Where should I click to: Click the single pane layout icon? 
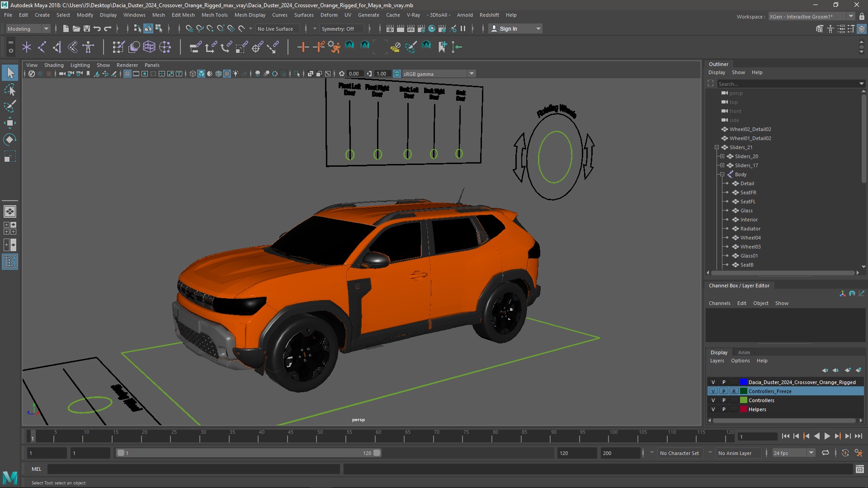click(x=10, y=211)
